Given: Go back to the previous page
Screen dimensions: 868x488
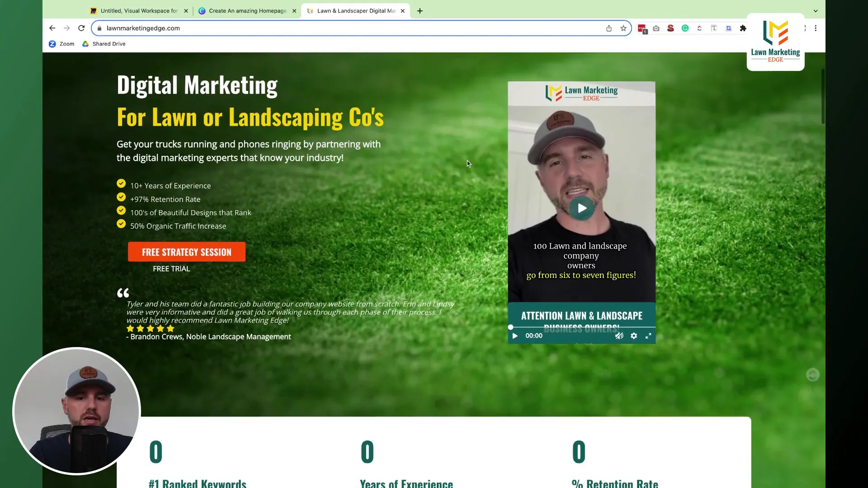Looking at the screenshot, I should (52, 28).
